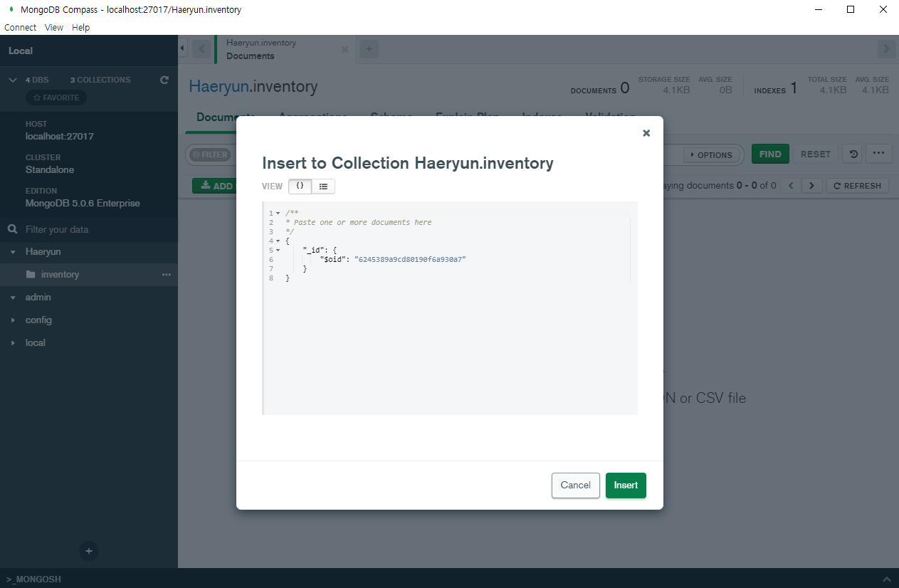Switch to list view in dialog

pyautogui.click(x=323, y=186)
